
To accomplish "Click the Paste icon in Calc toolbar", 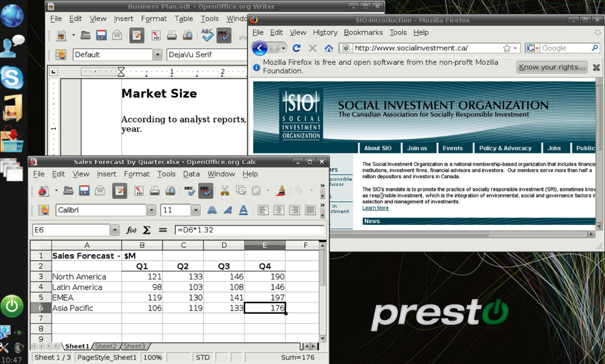I will tap(256, 191).
